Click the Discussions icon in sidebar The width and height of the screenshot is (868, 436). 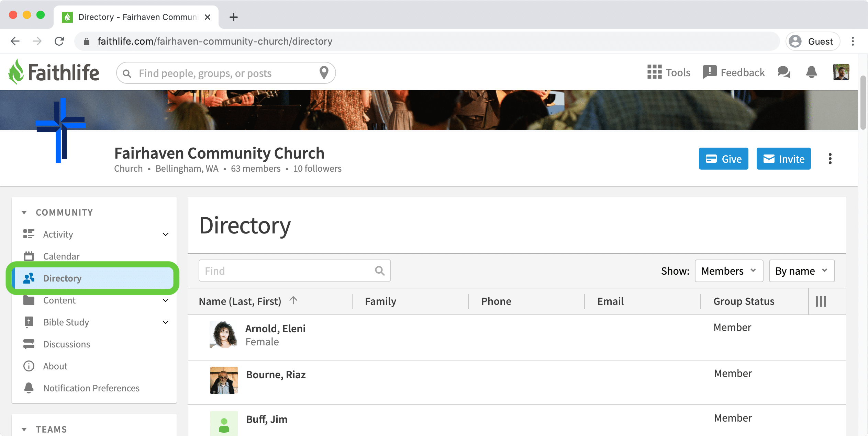point(29,344)
